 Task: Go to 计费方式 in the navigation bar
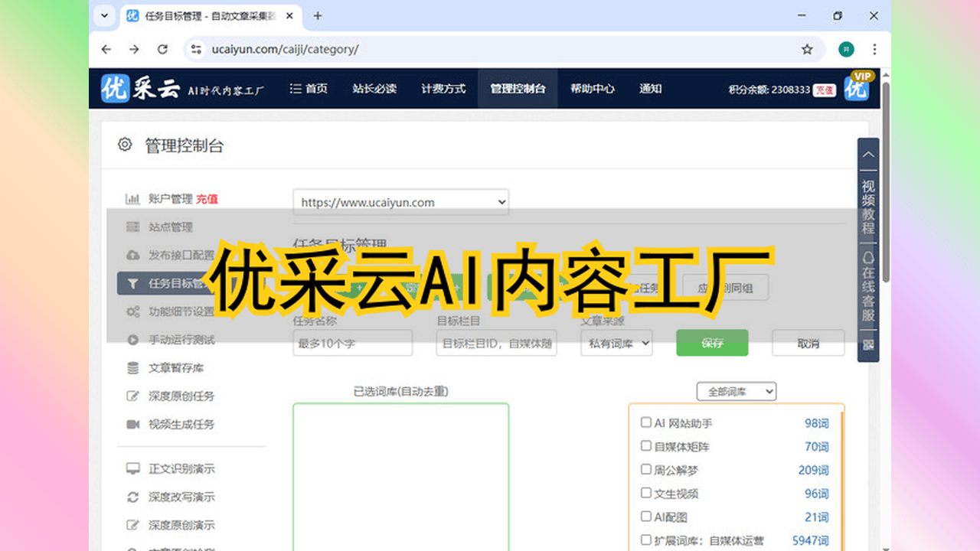pos(443,89)
